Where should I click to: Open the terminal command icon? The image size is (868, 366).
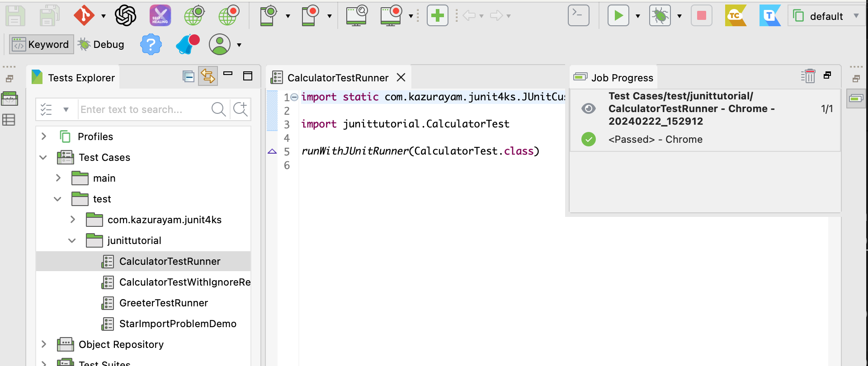(x=579, y=15)
